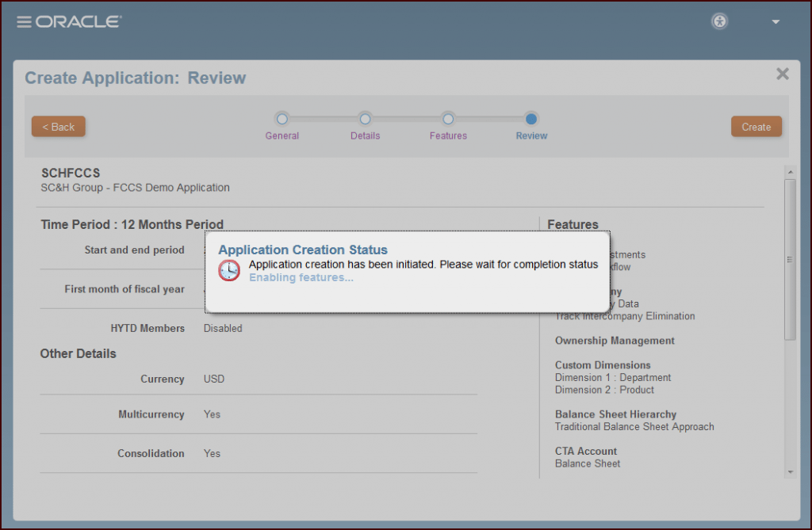This screenshot has width=812, height=530.
Task: Select the Features step circle
Action: click(448, 119)
